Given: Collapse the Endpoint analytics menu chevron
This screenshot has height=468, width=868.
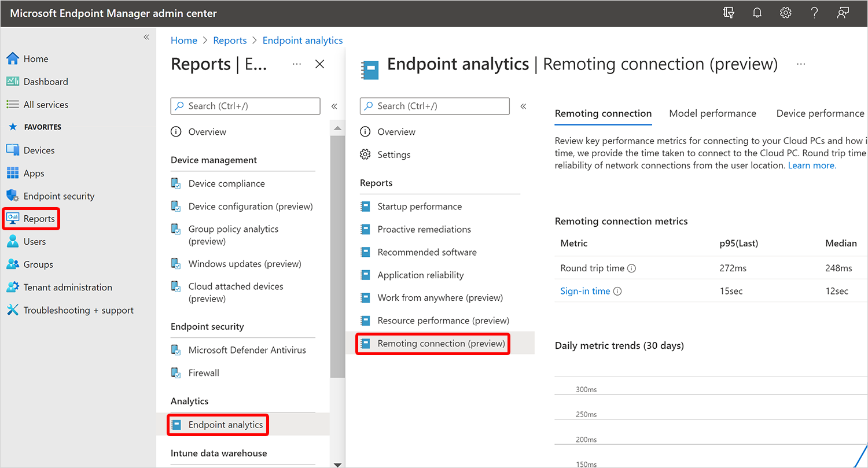Looking at the screenshot, I should tap(523, 106).
